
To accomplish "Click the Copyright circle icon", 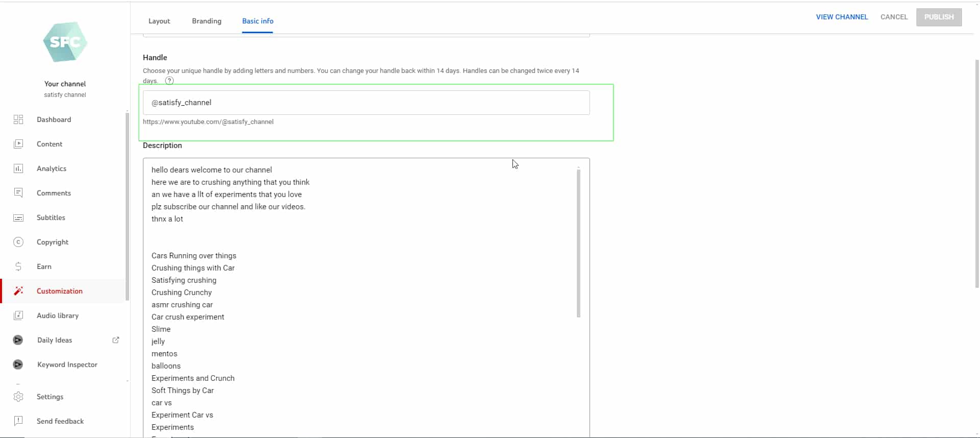I will [18, 242].
